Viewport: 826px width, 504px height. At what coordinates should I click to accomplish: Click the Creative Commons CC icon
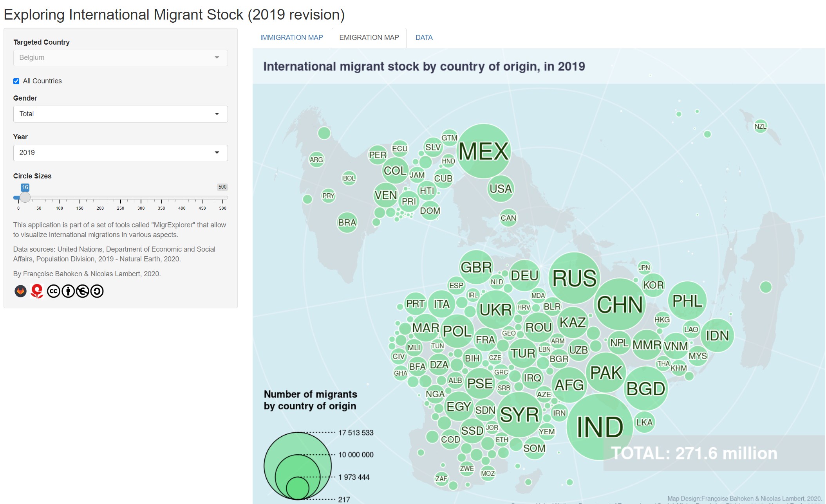54,291
